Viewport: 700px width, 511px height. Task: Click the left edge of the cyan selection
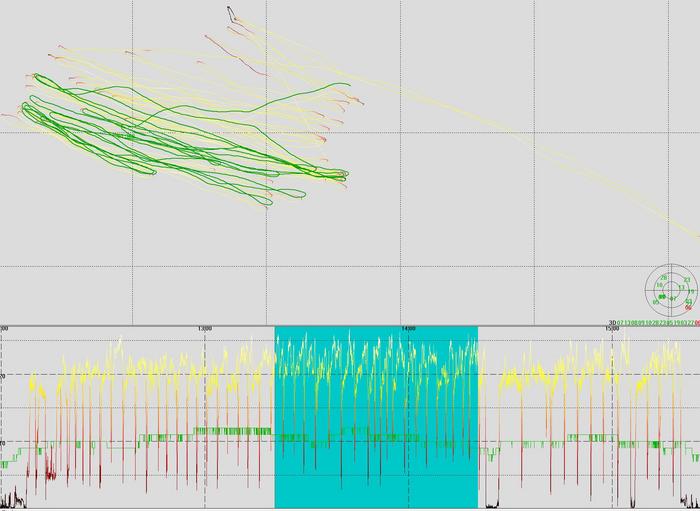(275, 420)
